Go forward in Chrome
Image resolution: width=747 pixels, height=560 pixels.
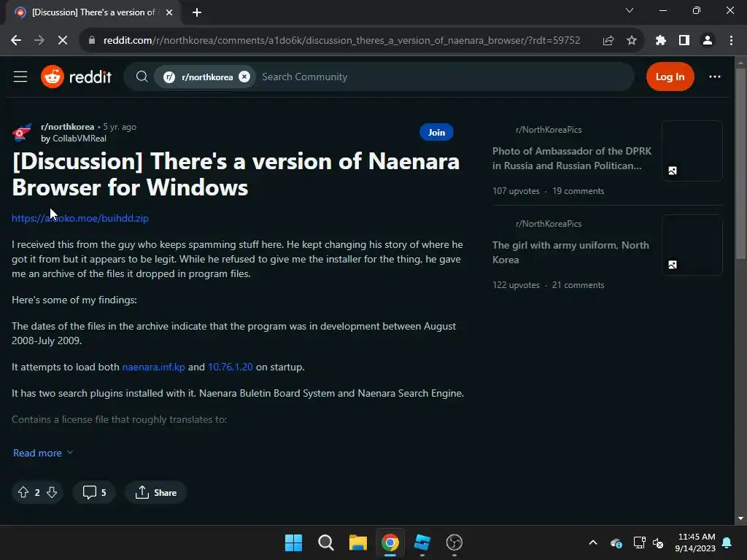[39, 41]
